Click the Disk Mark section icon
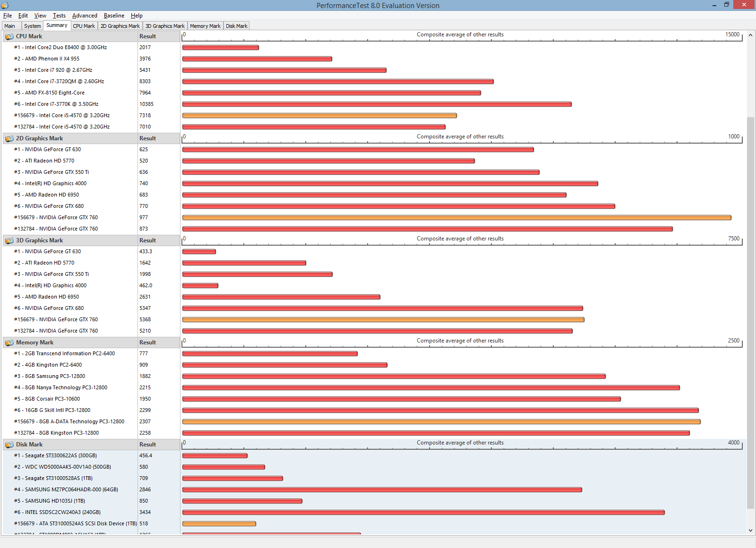756x548 pixels. point(9,445)
